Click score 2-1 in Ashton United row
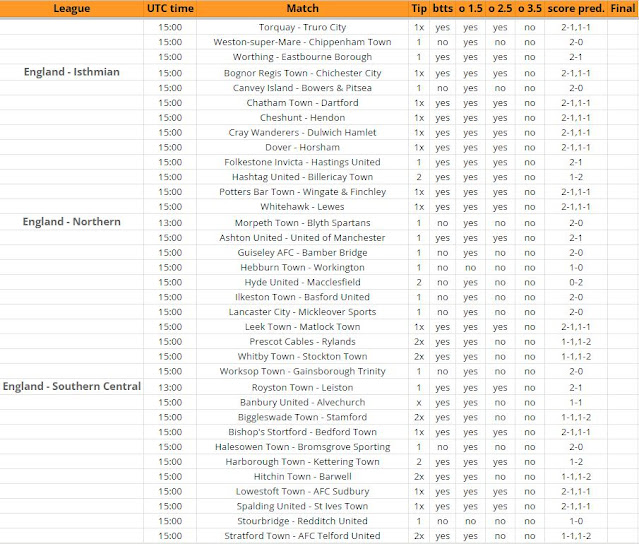639x544 pixels. (576, 238)
